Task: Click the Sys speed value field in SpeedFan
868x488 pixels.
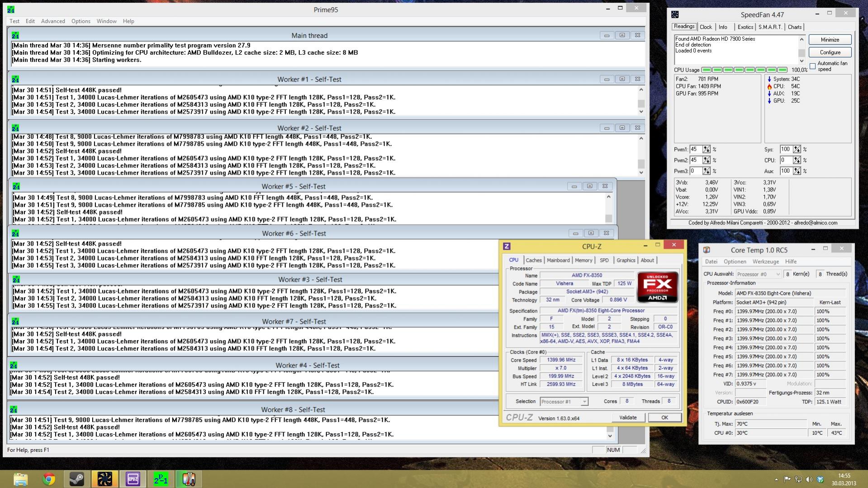Action: 786,150
